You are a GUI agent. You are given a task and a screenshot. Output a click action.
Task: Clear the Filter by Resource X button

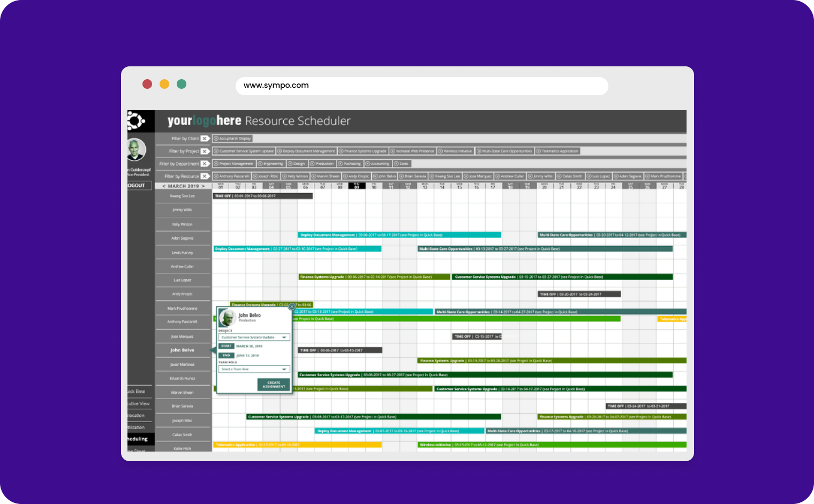tap(205, 176)
